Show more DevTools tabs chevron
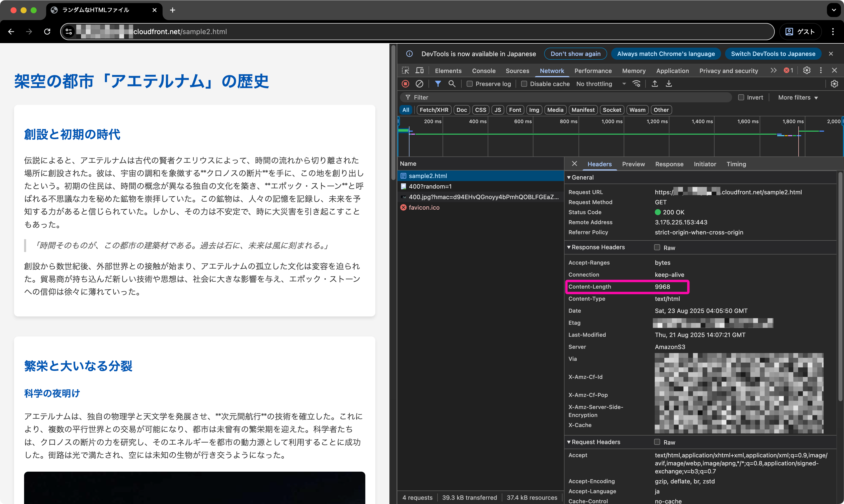Image resolution: width=844 pixels, height=504 pixels. click(x=774, y=70)
